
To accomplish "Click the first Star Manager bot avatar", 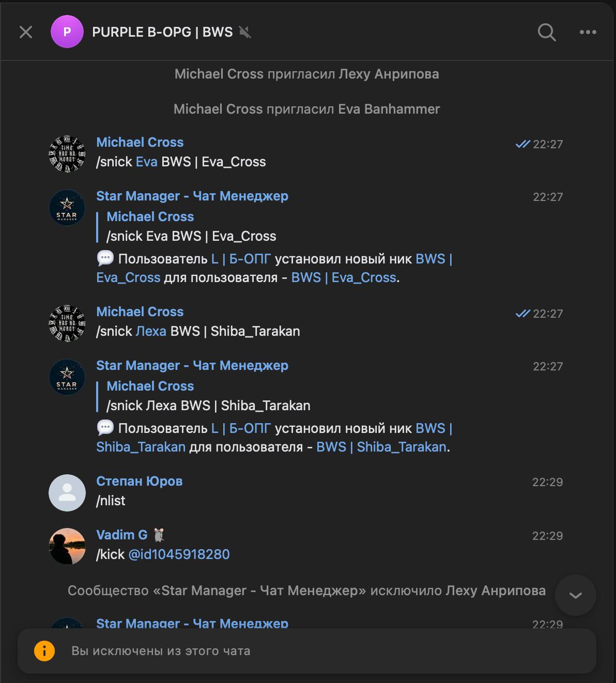I will (x=67, y=208).
